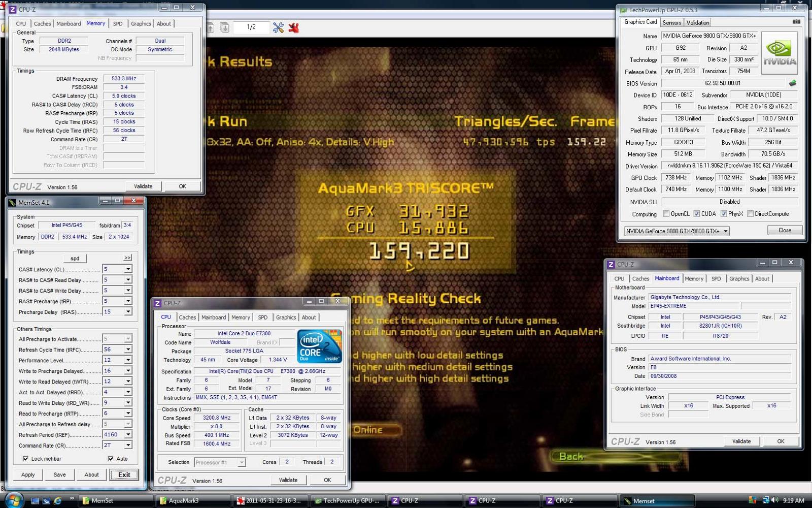Switch to AquaMark3 taskbar button
This screenshot has width=812, height=508.
pyautogui.click(x=193, y=501)
